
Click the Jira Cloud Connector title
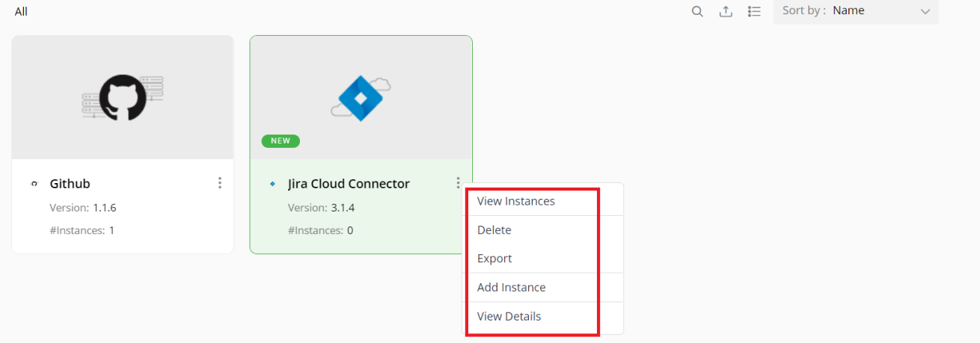click(349, 184)
